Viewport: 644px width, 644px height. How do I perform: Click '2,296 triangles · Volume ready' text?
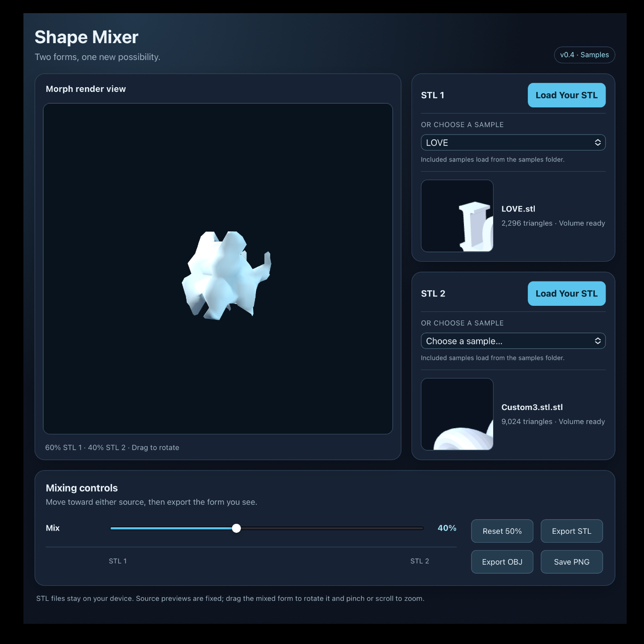553,223
